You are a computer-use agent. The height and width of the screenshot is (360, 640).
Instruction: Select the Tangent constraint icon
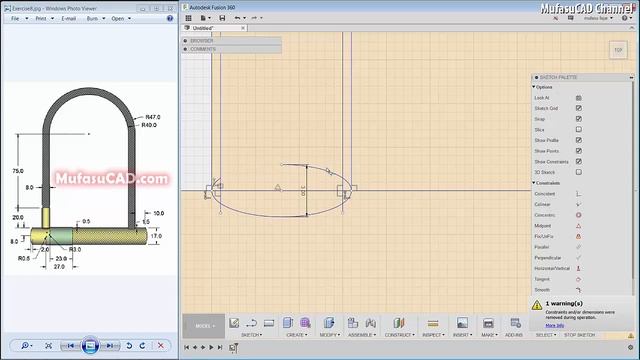pos(578,279)
